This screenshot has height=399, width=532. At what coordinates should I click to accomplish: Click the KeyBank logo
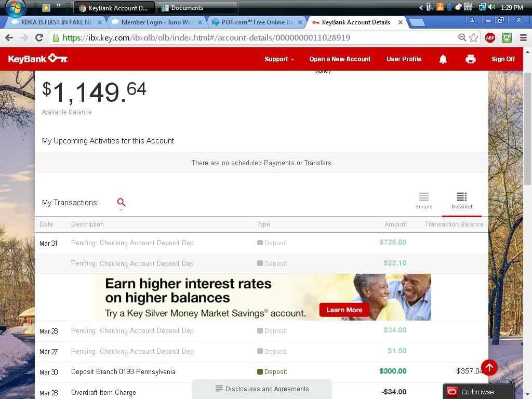[x=38, y=59]
